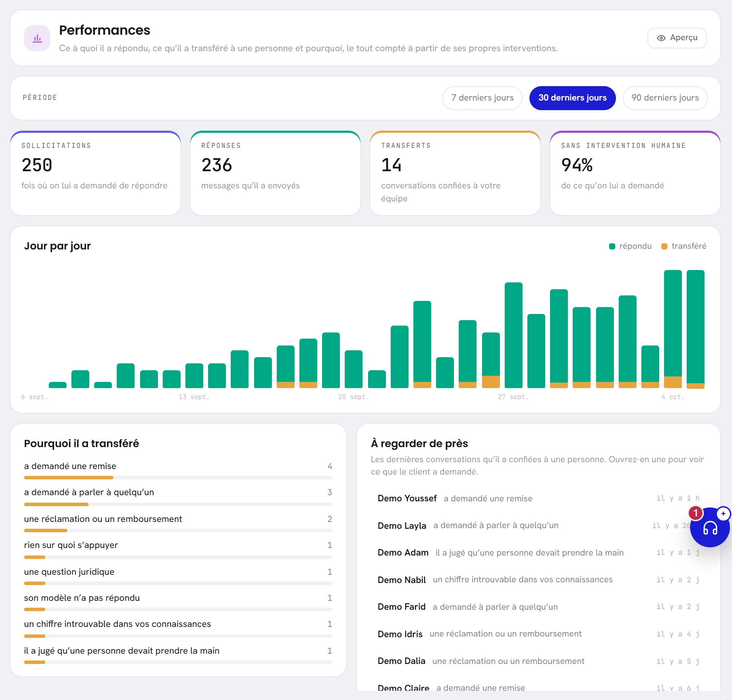The height and width of the screenshot is (700, 732).
Task: Open the headset support chat bubble
Action: (x=710, y=528)
